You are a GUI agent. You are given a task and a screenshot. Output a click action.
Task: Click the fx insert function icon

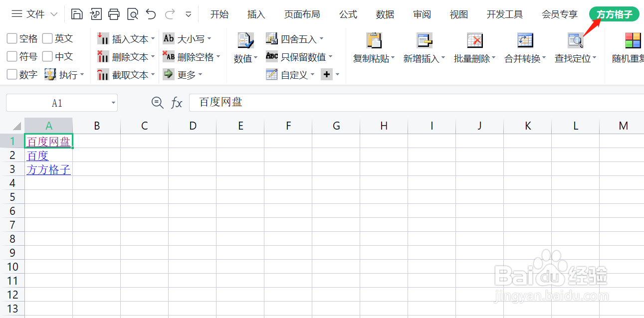[x=177, y=103]
